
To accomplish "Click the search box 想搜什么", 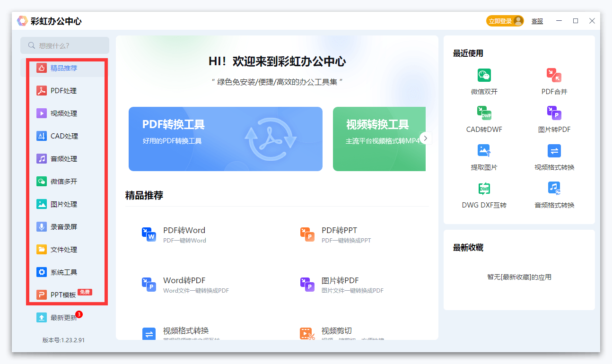I will [x=64, y=45].
